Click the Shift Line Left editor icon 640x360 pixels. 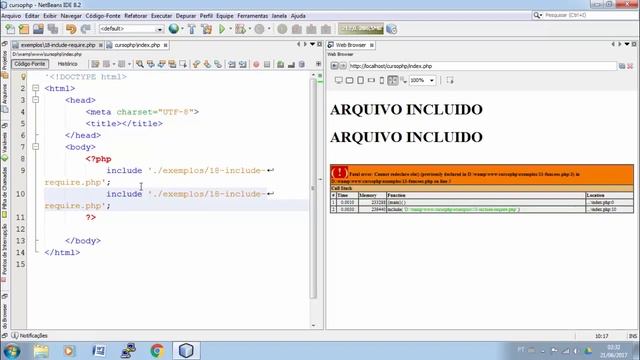[x=232, y=64]
